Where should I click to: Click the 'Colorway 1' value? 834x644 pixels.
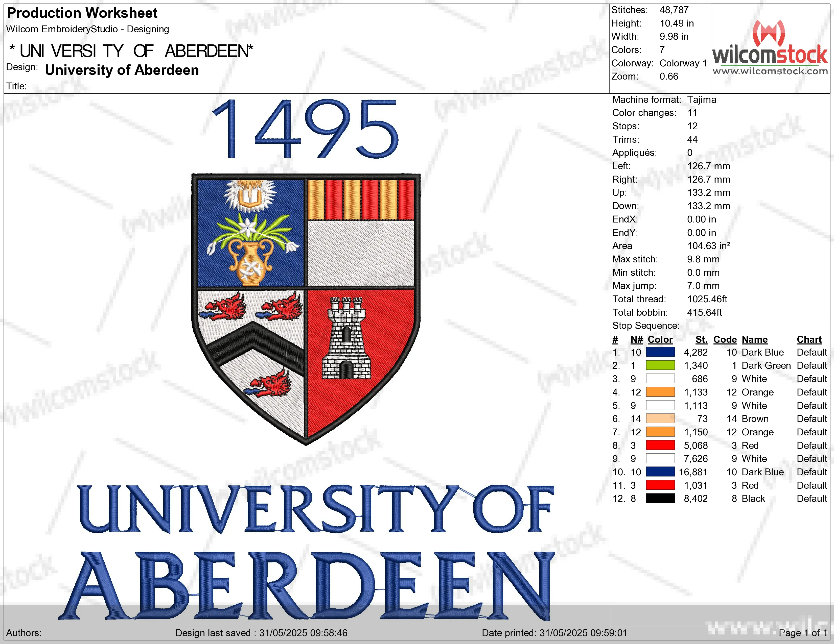(x=683, y=63)
